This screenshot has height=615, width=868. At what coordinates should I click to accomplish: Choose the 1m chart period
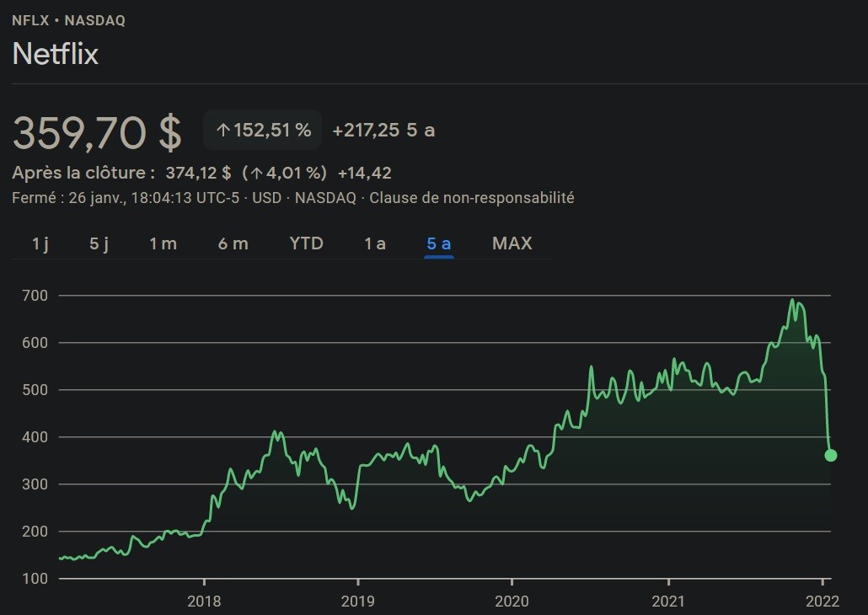tap(163, 243)
